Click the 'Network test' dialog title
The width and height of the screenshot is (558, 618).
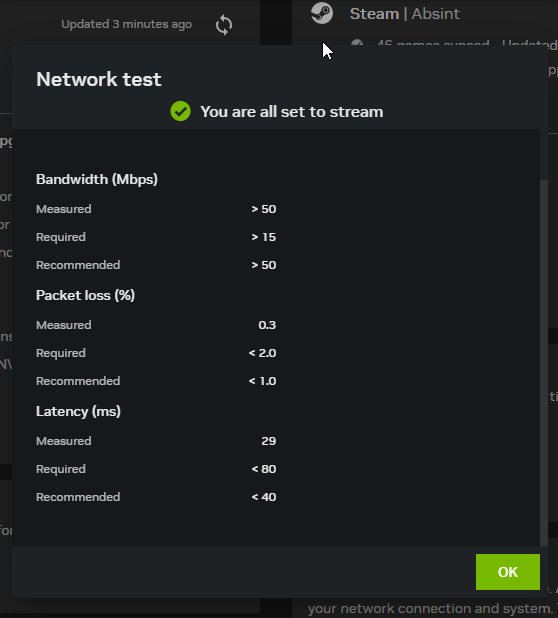99,79
